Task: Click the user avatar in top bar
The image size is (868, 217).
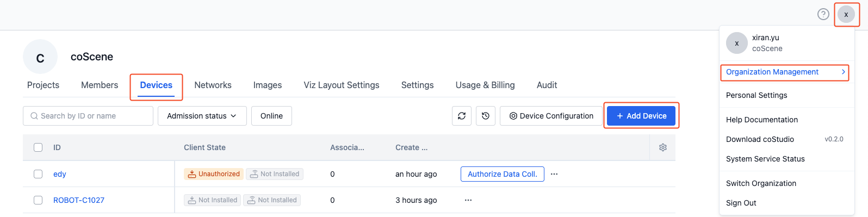Action: coord(846,14)
